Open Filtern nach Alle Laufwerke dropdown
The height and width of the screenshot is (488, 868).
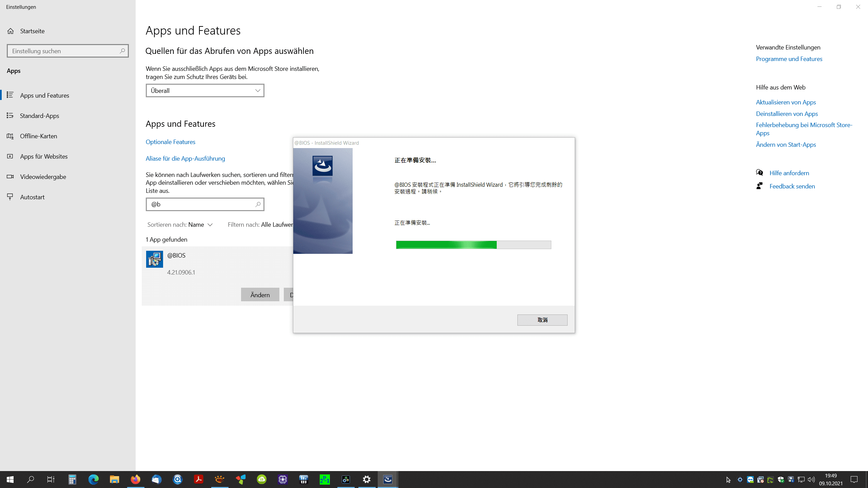(x=260, y=225)
